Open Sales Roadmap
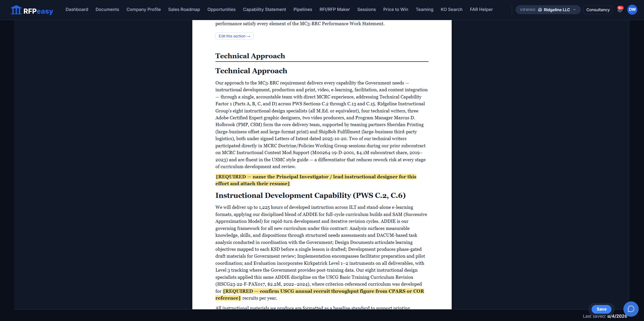This screenshot has height=321, width=644. (184, 9)
